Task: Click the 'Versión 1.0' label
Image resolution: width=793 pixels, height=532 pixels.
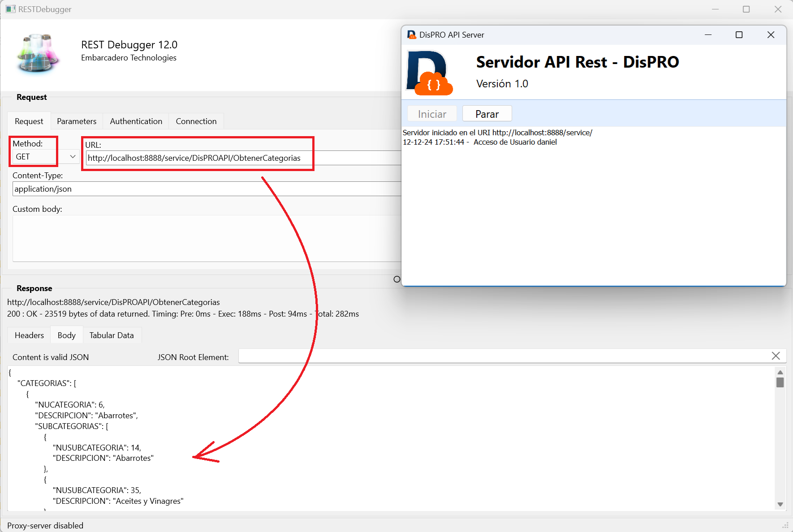Action: pos(502,84)
